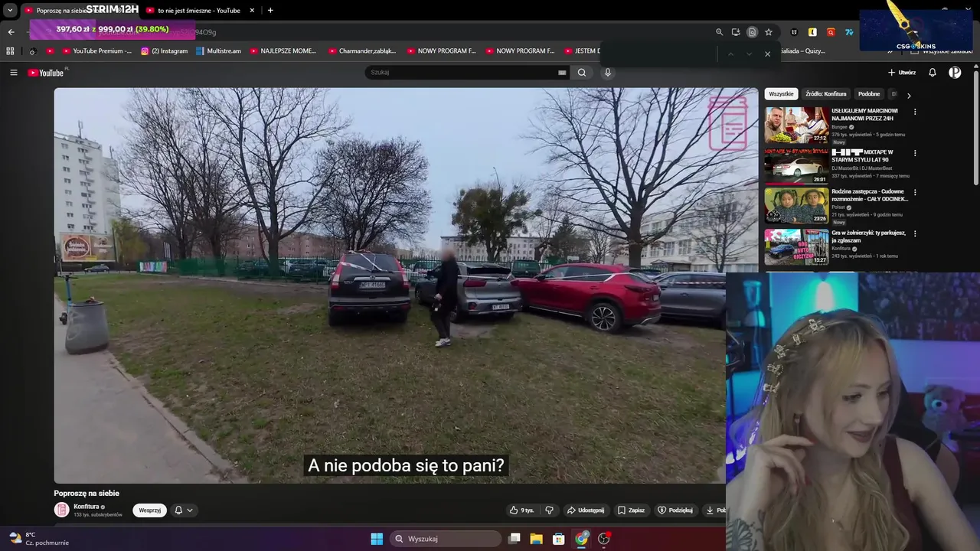The image size is (980, 551).
Task: Open options for Rodzina zastępcza video
Action: pos(915,193)
